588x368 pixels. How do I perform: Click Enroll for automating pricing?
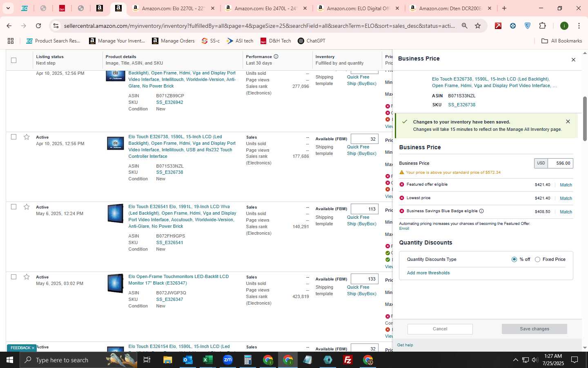[404, 228]
